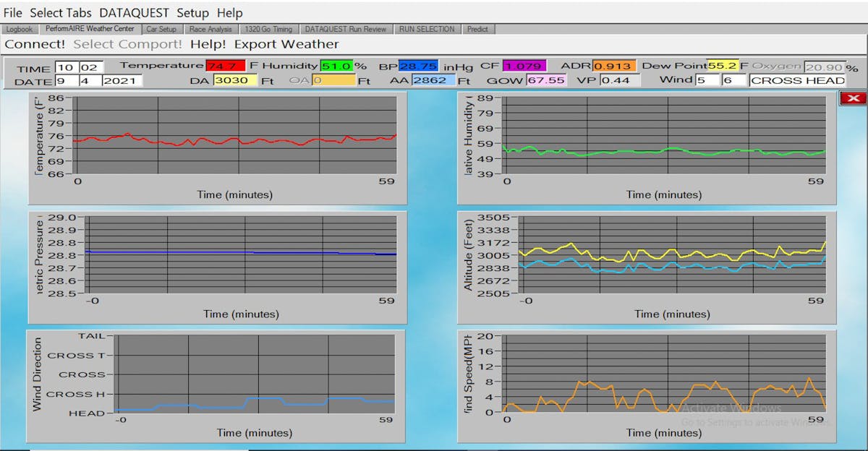Screen dimensions: 868x451
Task: Click the Wind Speed graph
Action: point(665,374)
